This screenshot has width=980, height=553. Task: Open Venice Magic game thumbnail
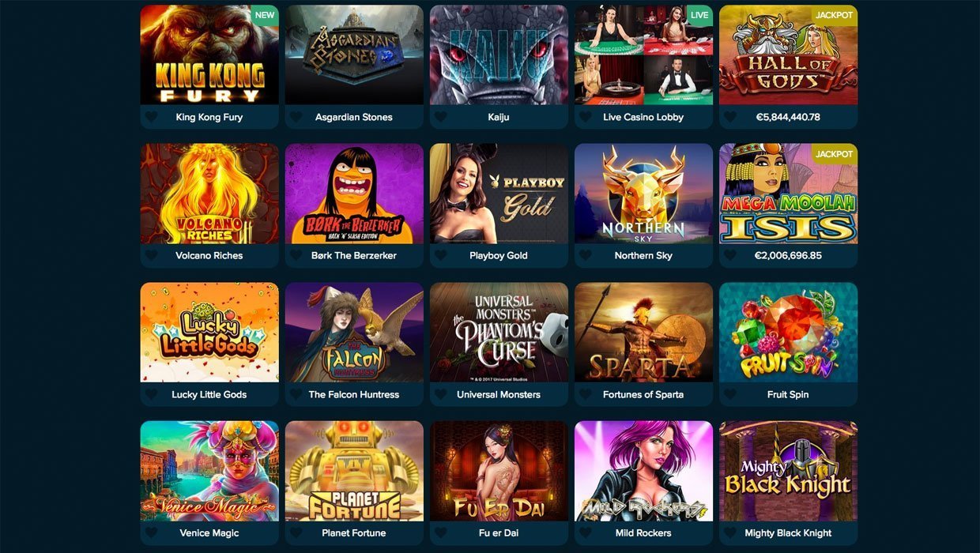coord(209,471)
